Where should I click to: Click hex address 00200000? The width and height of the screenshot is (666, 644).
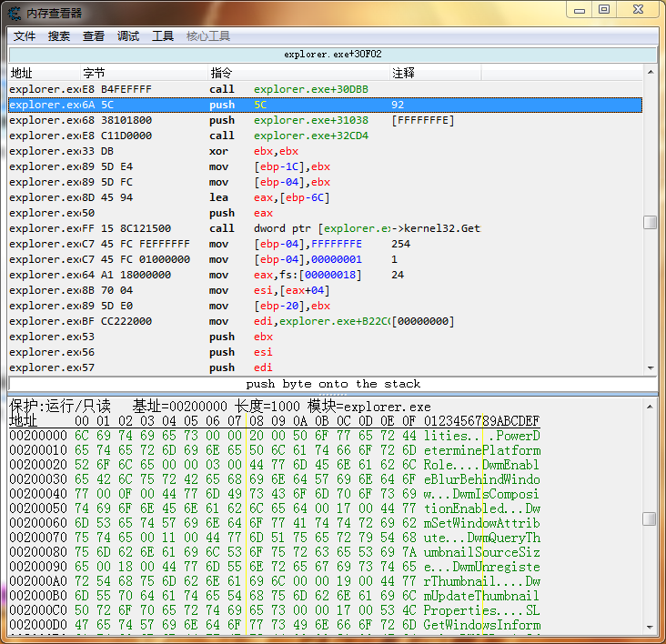click(38, 436)
